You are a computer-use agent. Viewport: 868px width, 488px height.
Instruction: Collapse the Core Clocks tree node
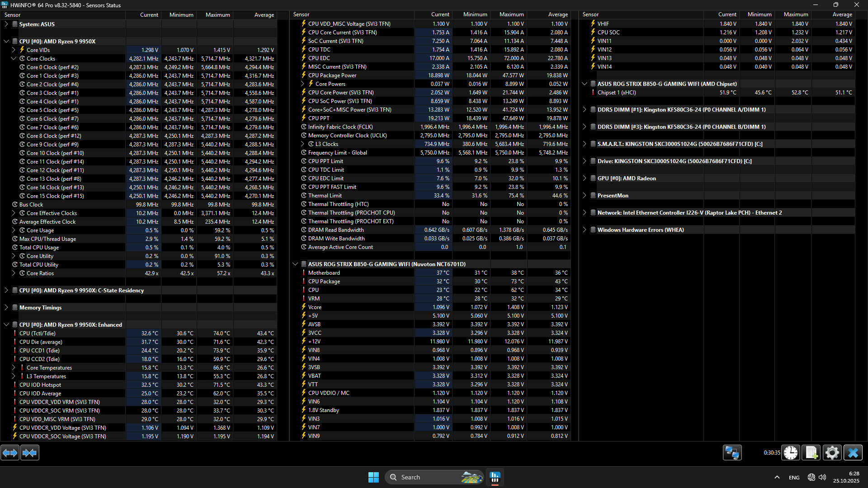(x=14, y=59)
